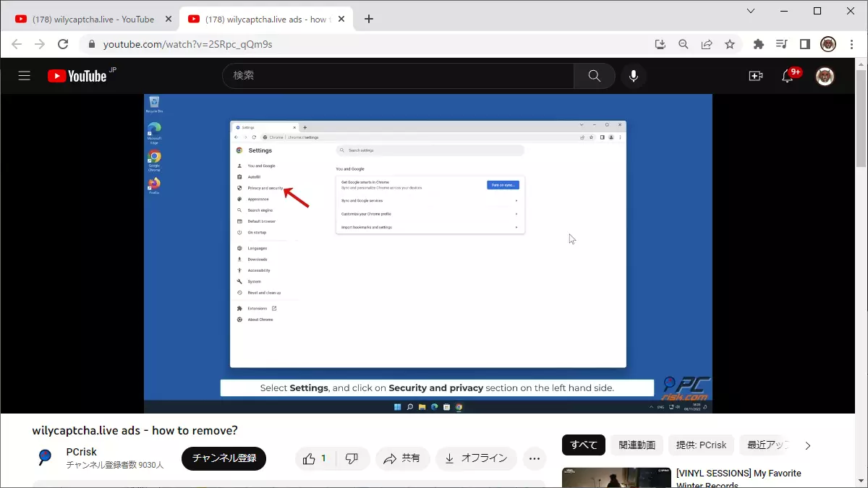Click the 共有 share button

[402, 458]
